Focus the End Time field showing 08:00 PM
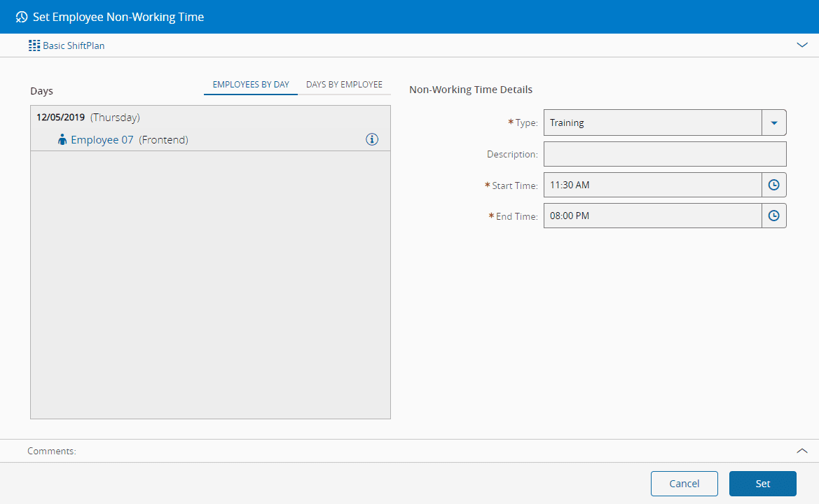This screenshot has width=819, height=504. [x=652, y=216]
